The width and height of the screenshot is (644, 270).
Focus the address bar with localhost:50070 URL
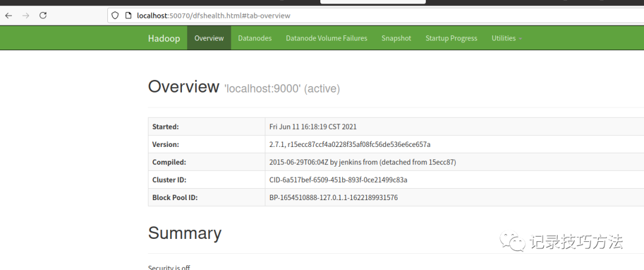(x=376, y=16)
